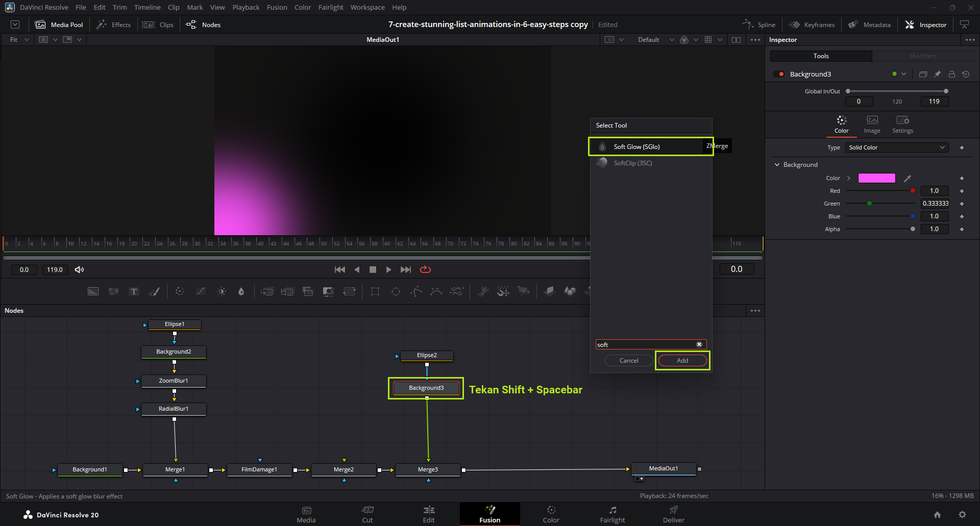Image resolution: width=980 pixels, height=526 pixels.
Task: Switch to the Image tab in Inspector
Action: [x=872, y=124]
